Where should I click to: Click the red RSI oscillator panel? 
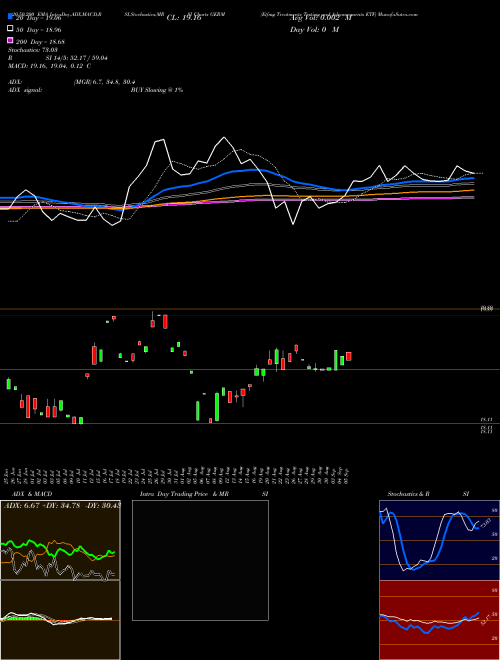[x=439, y=620]
